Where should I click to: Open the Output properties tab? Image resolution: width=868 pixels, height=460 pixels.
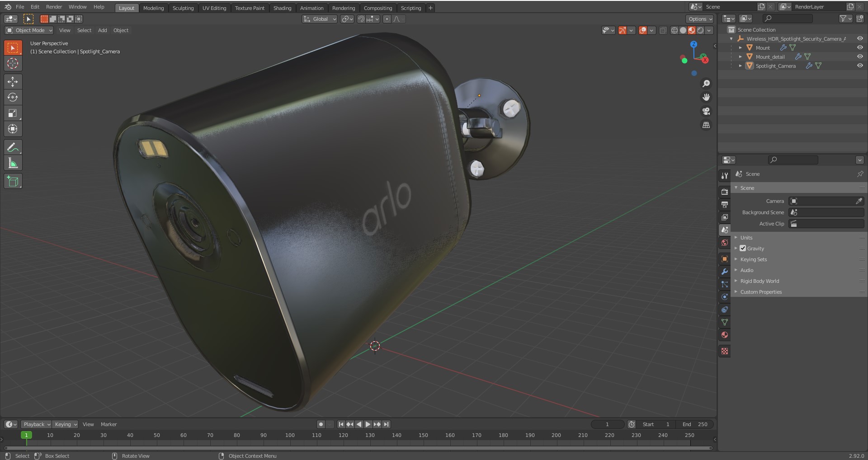[x=725, y=204]
